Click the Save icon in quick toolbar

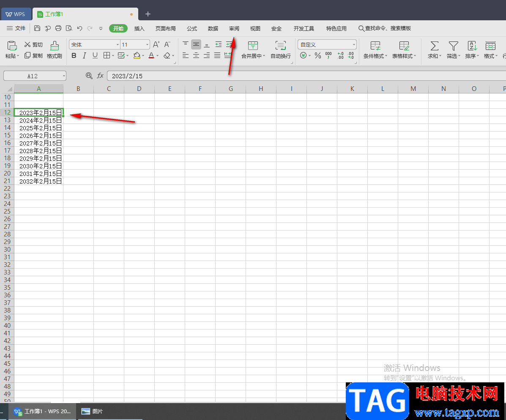point(37,28)
